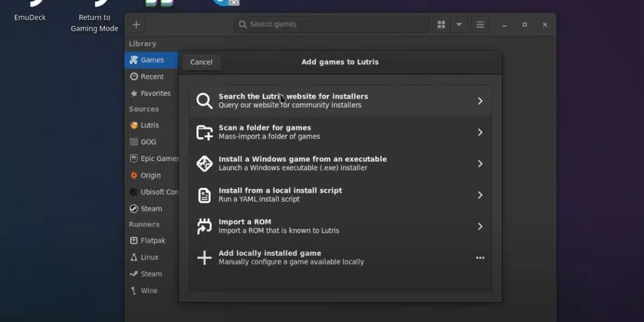Image resolution: width=644 pixels, height=322 pixels.
Task: Open Recent in the sidebar
Action: (x=151, y=76)
